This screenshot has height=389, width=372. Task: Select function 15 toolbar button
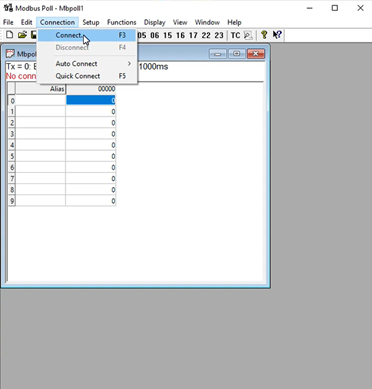(x=168, y=35)
